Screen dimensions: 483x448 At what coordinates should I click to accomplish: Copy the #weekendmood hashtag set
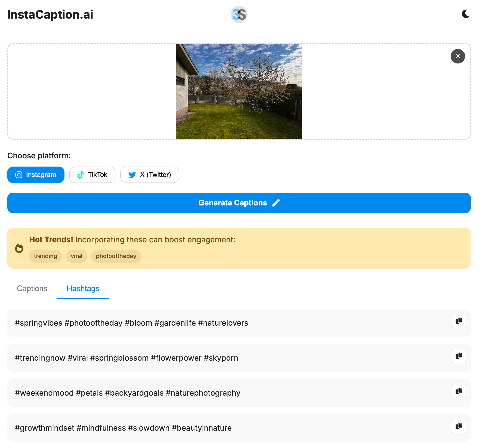pos(459,391)
